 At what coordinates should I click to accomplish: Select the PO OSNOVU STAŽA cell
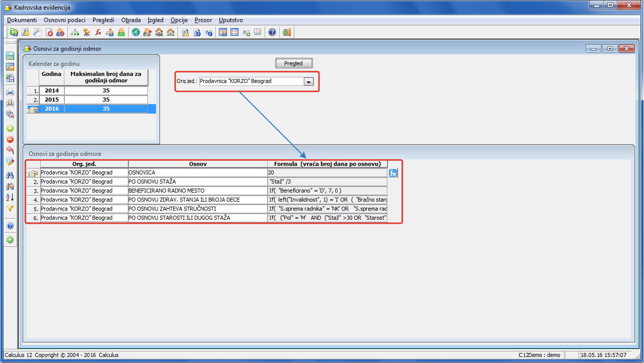pos(198,181)
